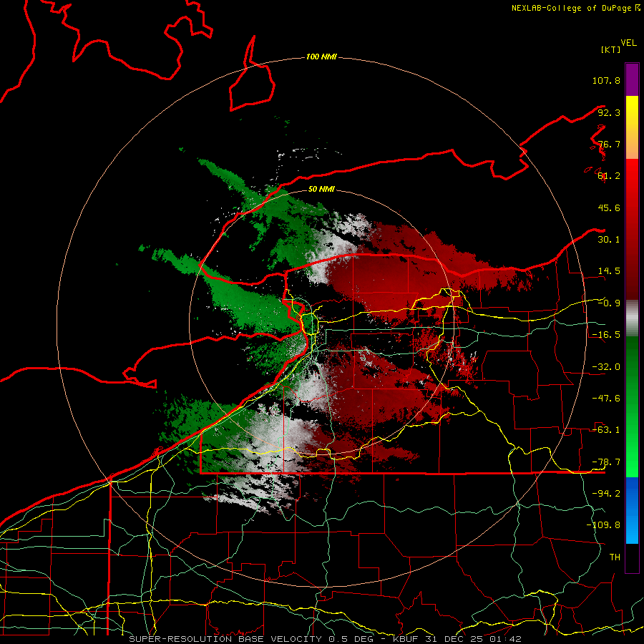Click the 76.7 legend value
Screen dimensions: 644x644
pyautogui.click(x=609, y=144)
